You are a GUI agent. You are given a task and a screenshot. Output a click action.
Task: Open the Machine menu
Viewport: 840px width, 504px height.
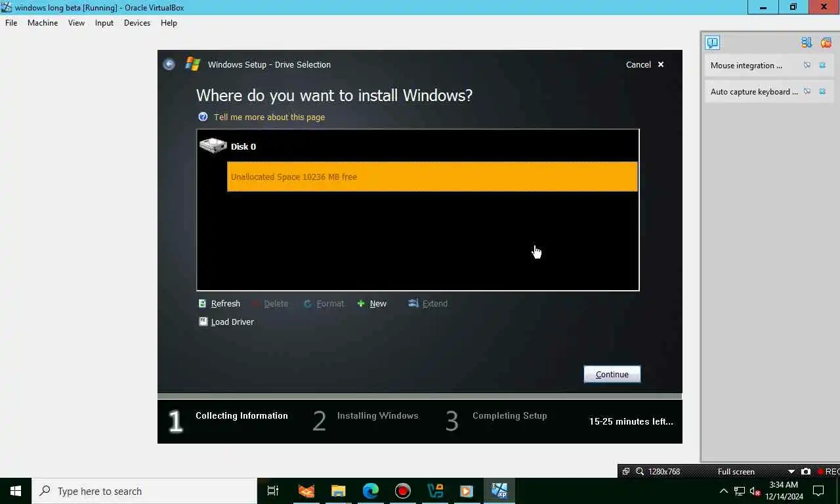[43, 22]
